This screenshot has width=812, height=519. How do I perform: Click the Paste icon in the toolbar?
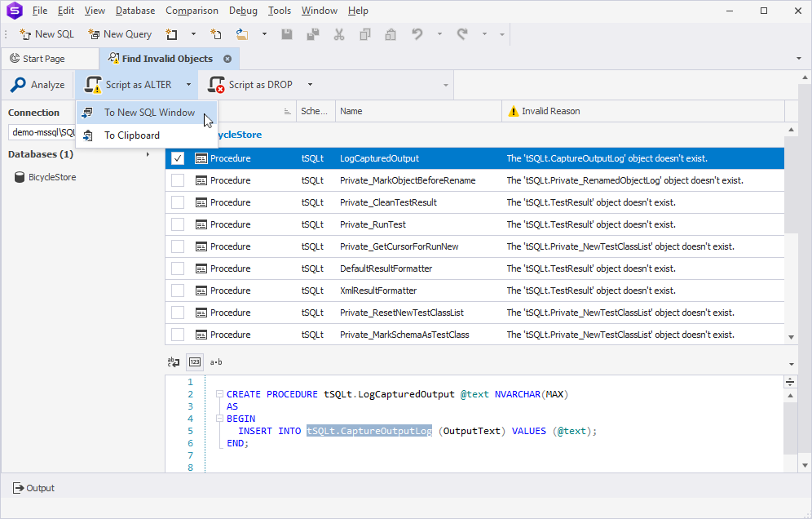[x=391, y=34]
